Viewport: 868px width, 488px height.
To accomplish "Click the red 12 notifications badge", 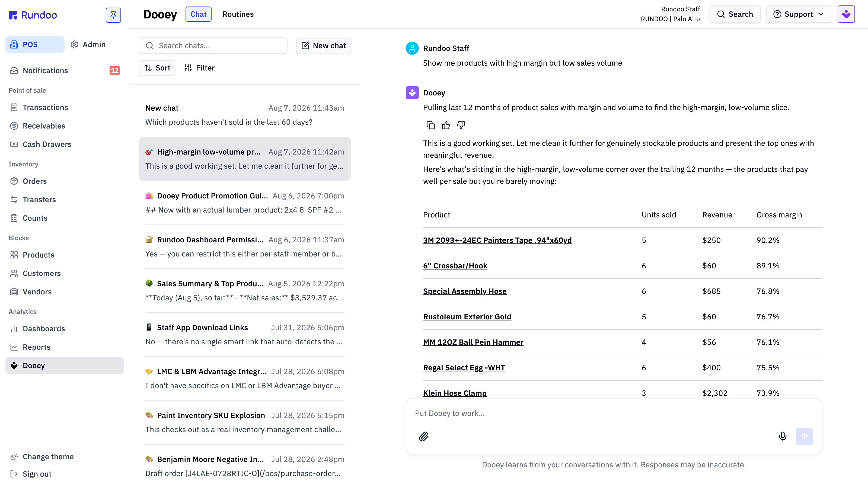I will (114, 70).
